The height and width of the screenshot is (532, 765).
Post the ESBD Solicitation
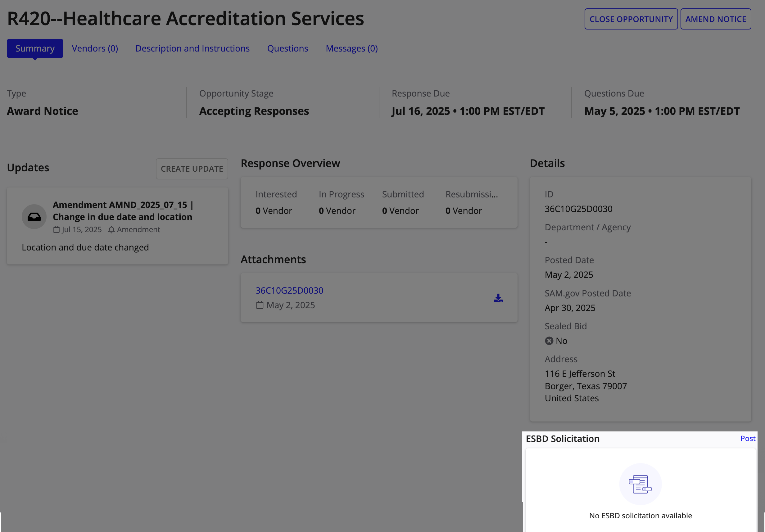pos(747,438)
